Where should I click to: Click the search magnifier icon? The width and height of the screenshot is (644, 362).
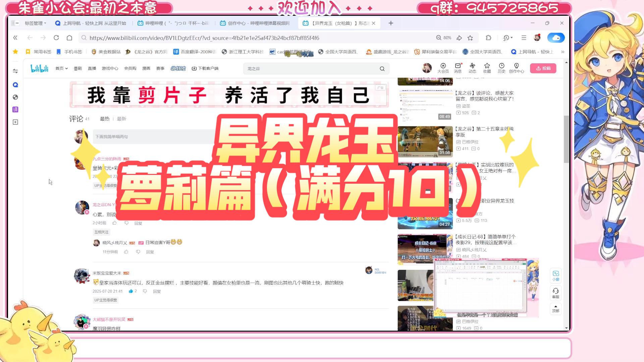coord(382,69)
